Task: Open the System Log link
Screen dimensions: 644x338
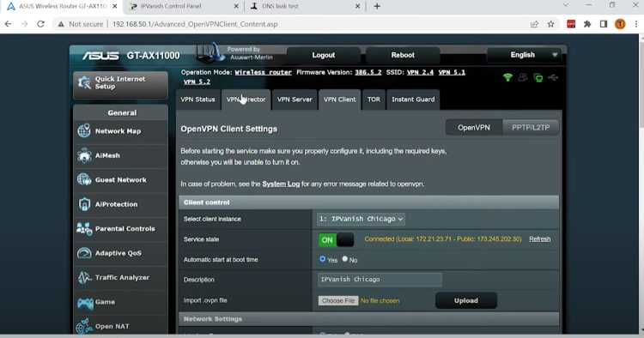Action: (281, 184)
